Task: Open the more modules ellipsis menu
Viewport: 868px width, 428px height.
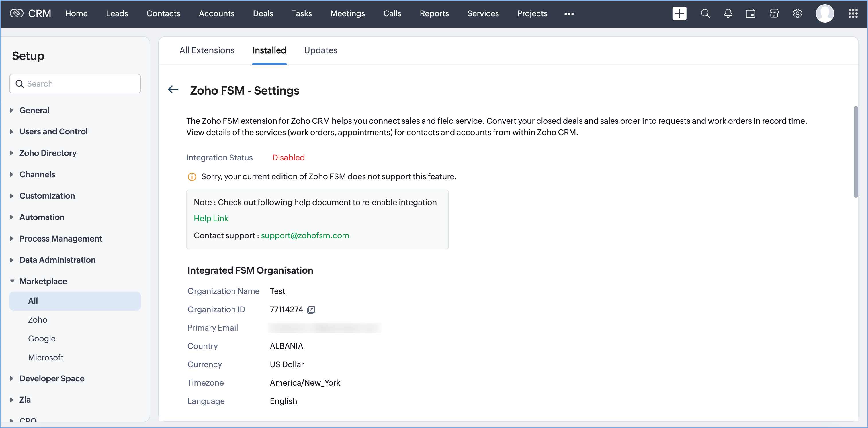Action: click(569, 14)
